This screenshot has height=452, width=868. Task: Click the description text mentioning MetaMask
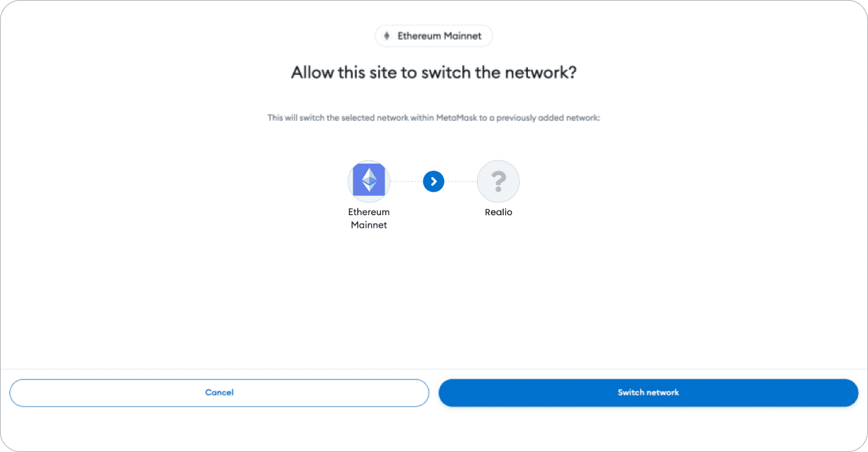(x=434, y=118)
